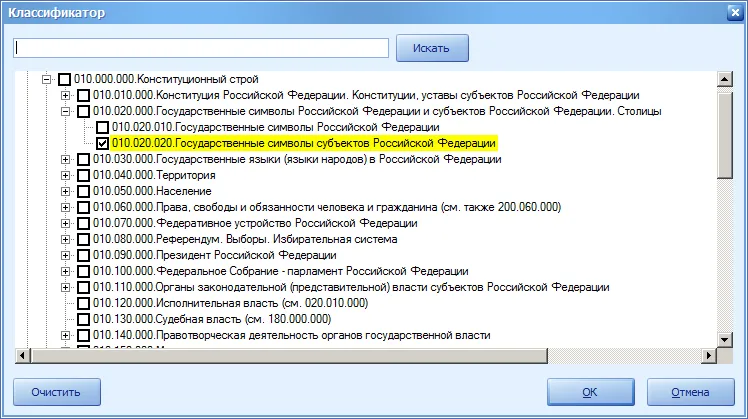Check 010.070.000 Федеративное устройство checkbox
Image resolution: width=748 pixels, height=419 pixels.
click(83, 223)
